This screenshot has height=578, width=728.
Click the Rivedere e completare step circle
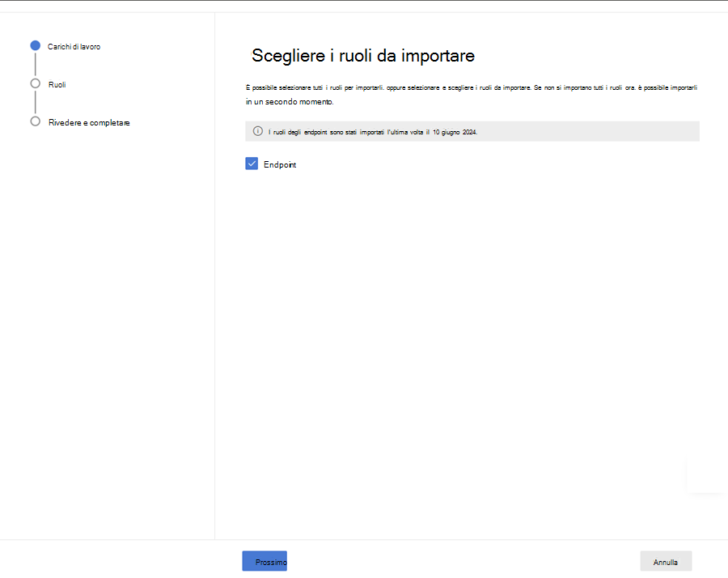[x=35, y=121]
